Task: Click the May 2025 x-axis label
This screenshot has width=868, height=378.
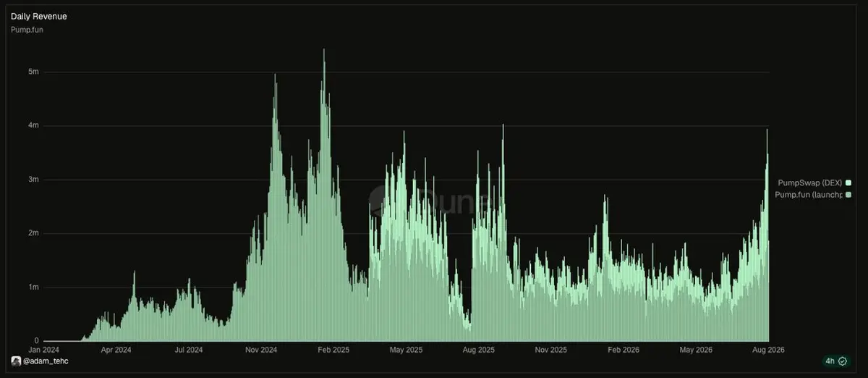Action: pyautogui.click(x=406, y=350)
